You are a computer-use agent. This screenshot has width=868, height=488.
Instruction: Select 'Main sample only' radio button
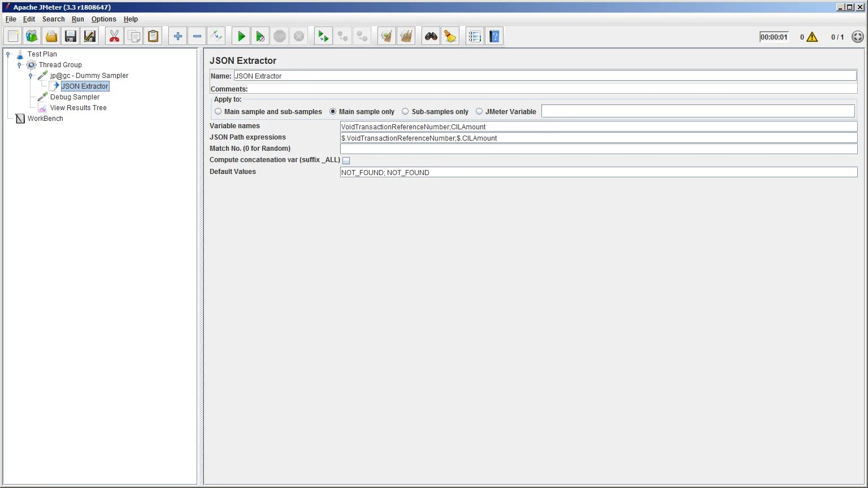(333, 112)
